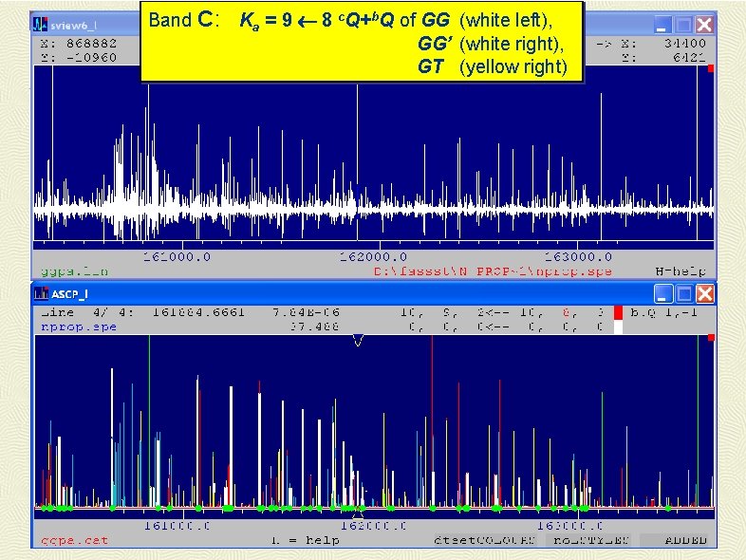Image resolution: width=746 pixels, height=560 pixels.
Task: Close the sview6_l window
Action: [704, 25]
